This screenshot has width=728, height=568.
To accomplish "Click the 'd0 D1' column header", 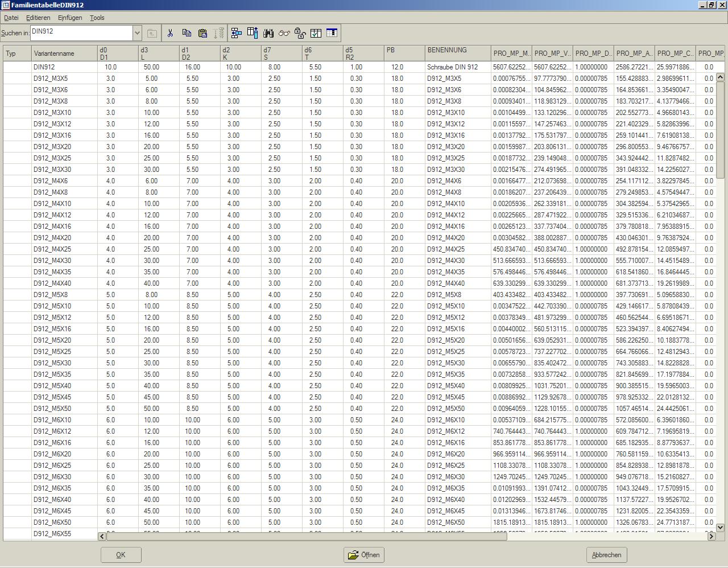I will (x=118, y=53).
